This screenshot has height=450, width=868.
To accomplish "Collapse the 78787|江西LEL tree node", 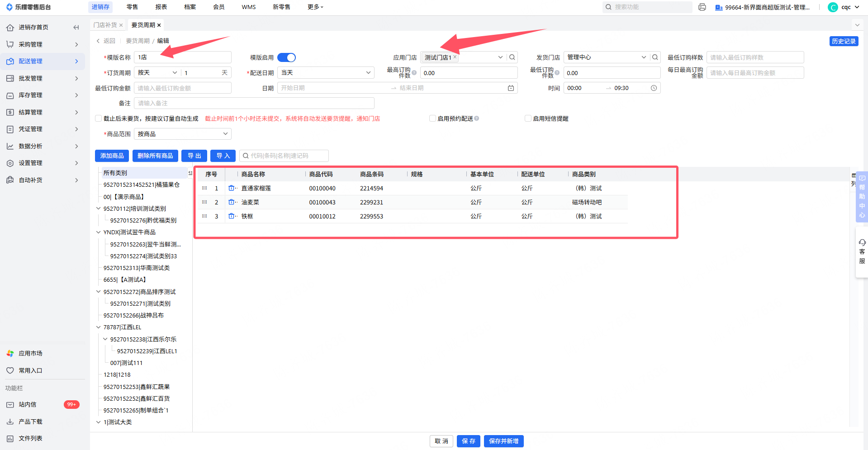I will 99,327.
